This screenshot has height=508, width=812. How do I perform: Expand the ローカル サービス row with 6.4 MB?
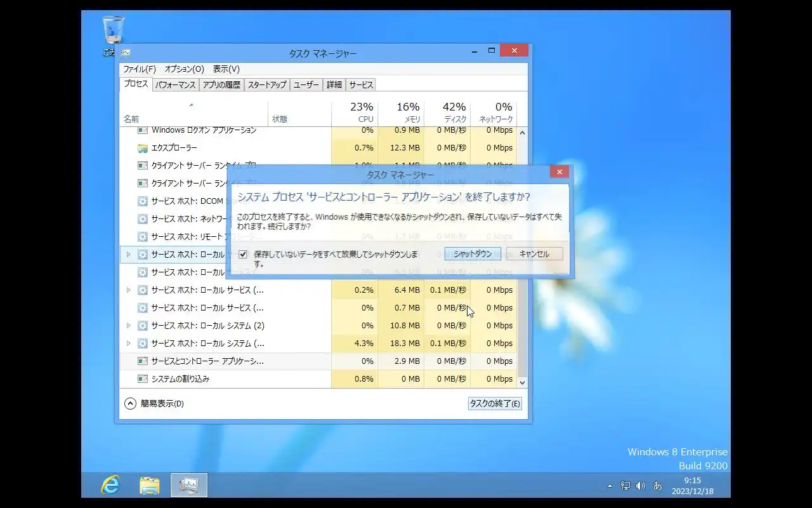point(128,290)
